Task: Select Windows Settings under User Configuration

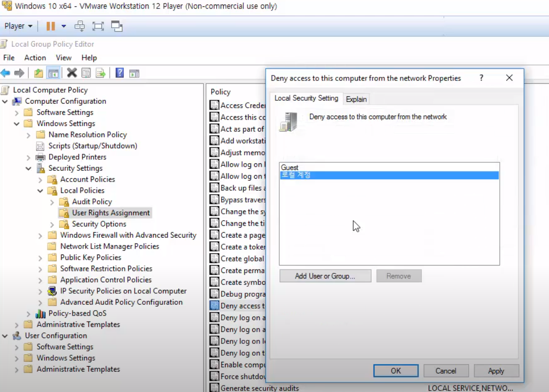Action: (x=66, y=358)
